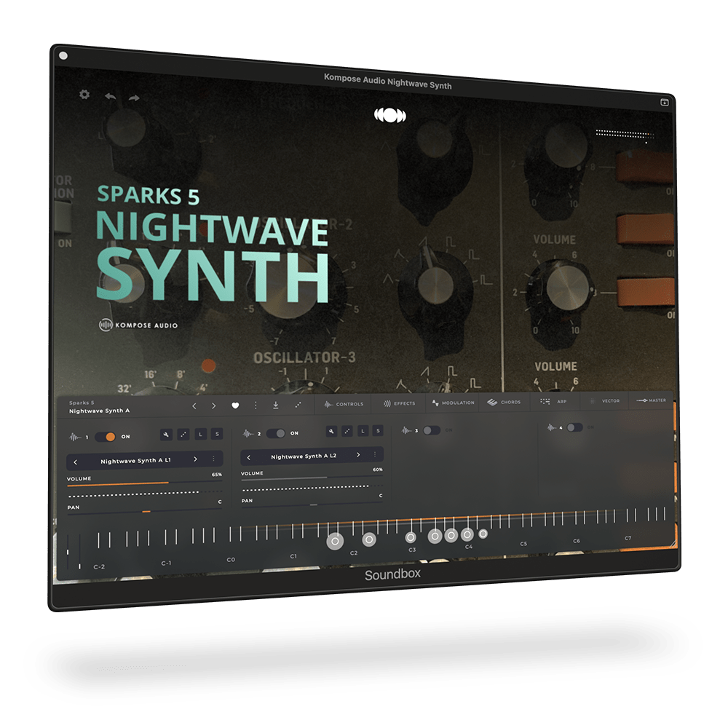Click the Kompose Audio logo at top center
728x728 pixels.
[391, 116]
